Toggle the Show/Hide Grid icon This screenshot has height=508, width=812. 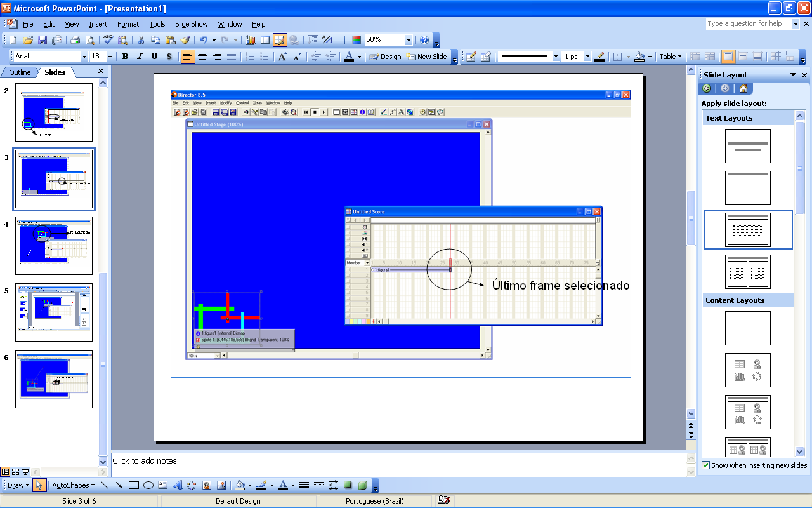(x=342, y=40)
